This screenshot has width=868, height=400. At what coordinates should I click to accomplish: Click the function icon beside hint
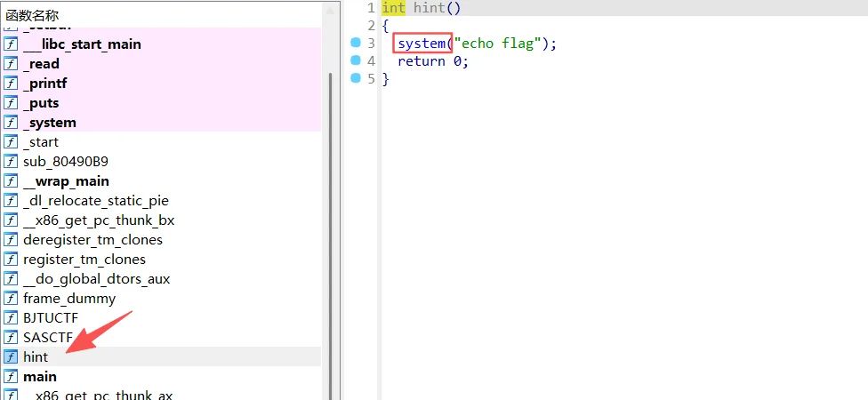[x=11, y=357]
